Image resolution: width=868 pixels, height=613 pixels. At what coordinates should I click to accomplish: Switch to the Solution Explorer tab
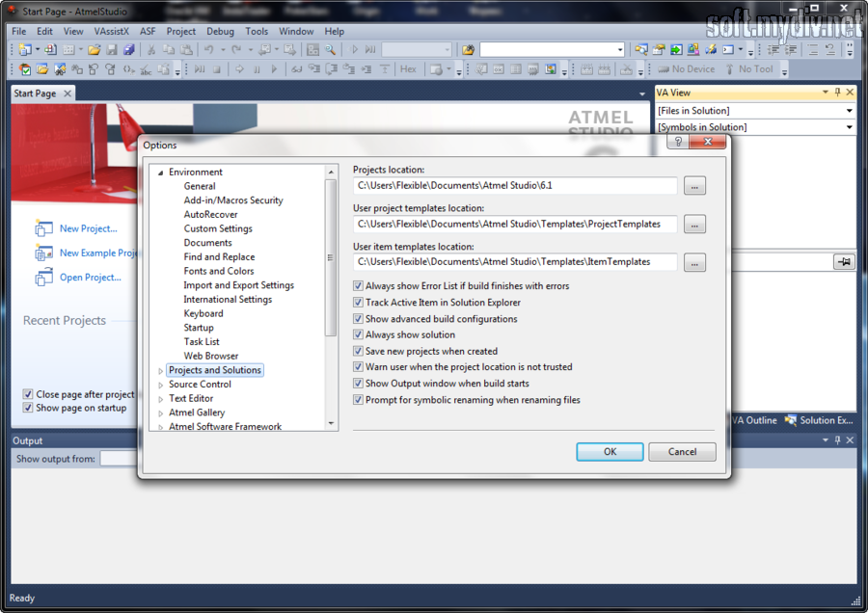[819, 420]
